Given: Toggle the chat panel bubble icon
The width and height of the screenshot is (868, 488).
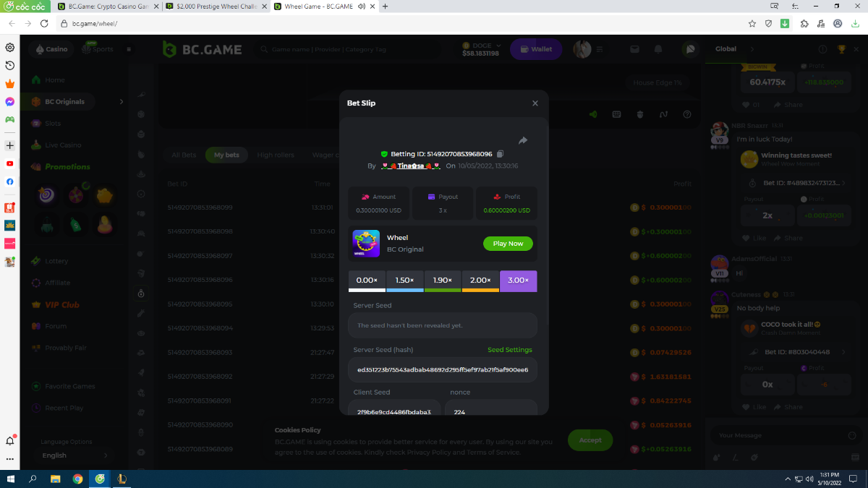Looking at the screenshot, I should pos(691,49).
